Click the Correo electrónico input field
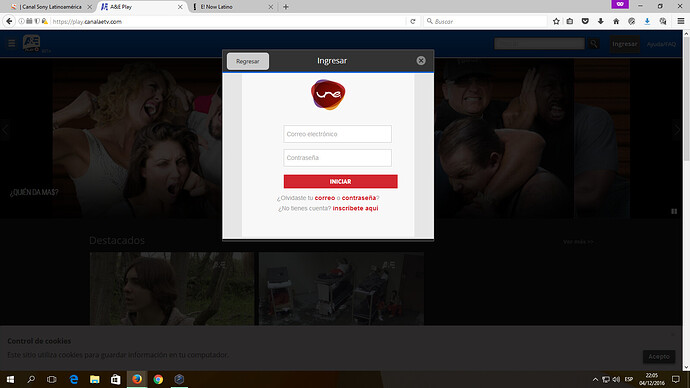This screenshot has height=388, width=690. (x=338, y=134)
